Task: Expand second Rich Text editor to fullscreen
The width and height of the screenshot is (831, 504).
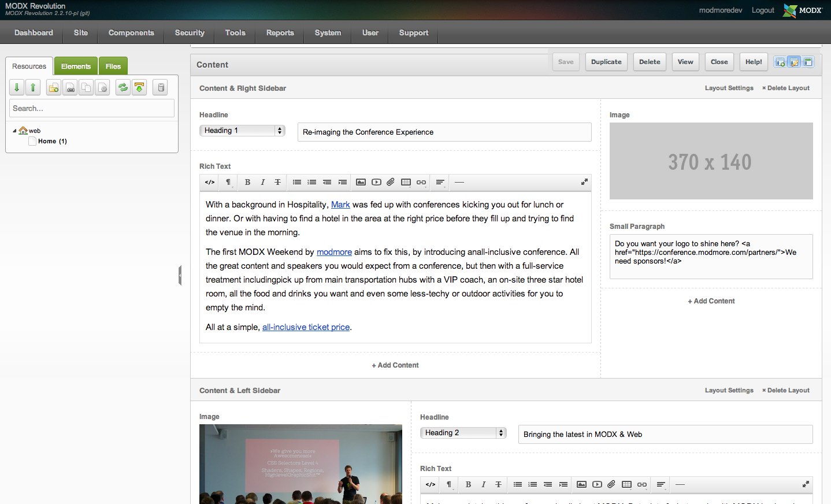Action: [806, 484]
